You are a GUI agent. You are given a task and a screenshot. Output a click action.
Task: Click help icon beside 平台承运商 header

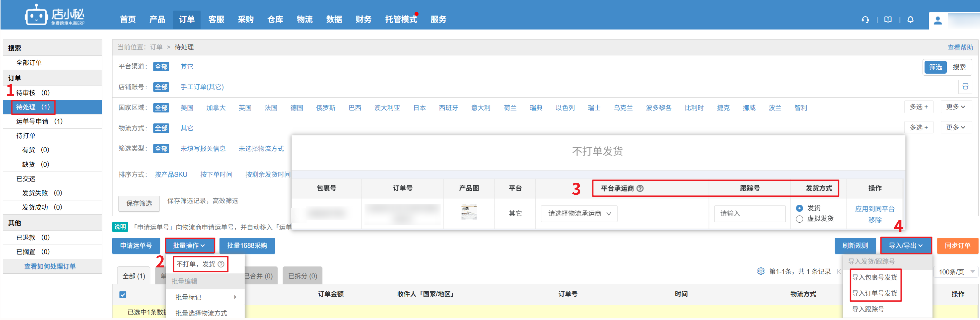tap(640, 188)
